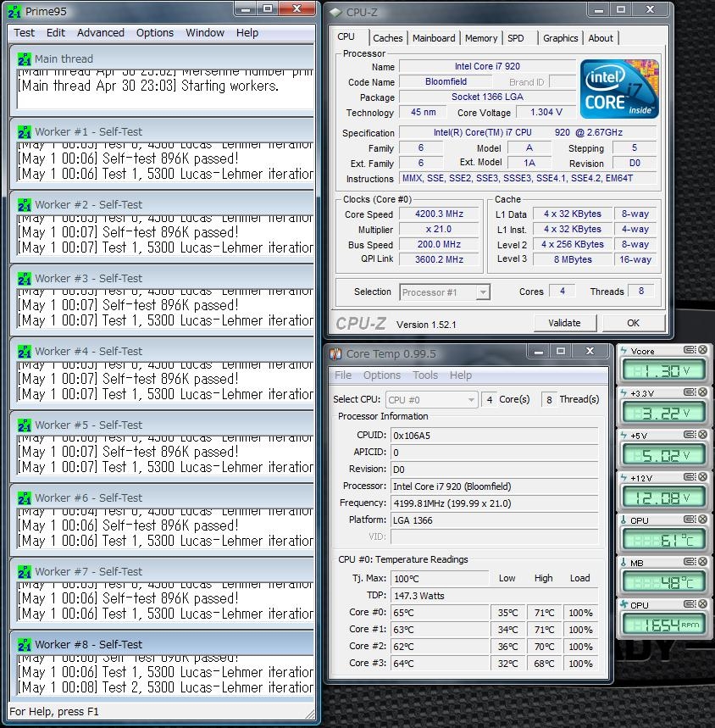Image resolution: width=715 pixels, height=728 pixels.
Task: Switch to the Mainboard tab in CPU-Z
Action: click(434, 38)
